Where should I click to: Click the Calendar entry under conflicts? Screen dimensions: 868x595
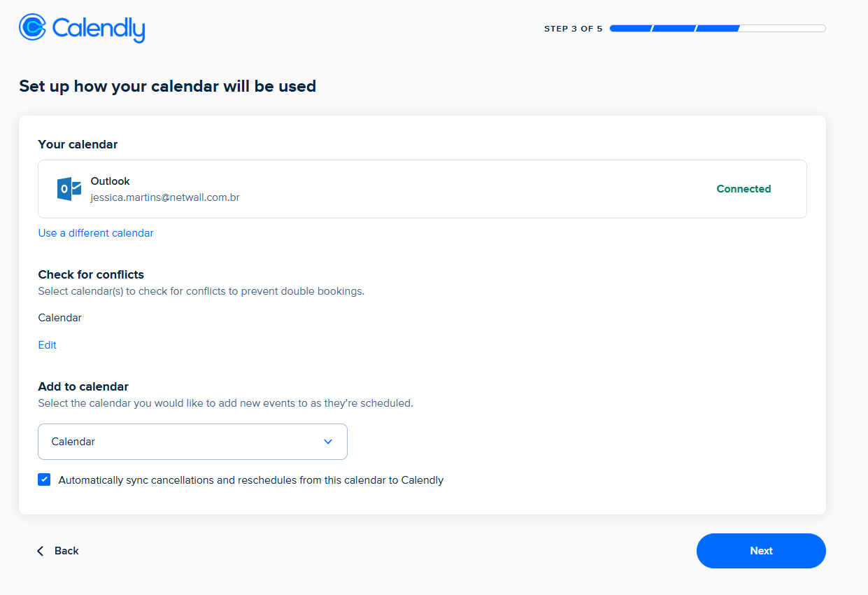(x=59, y=318)
